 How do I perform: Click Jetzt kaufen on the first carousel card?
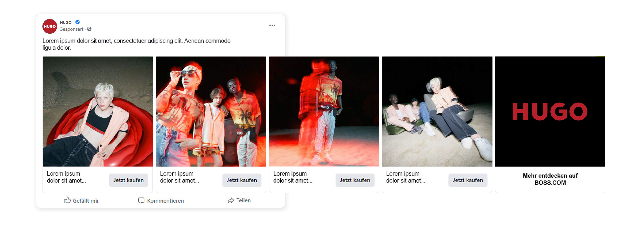click(x=128, y=180)
